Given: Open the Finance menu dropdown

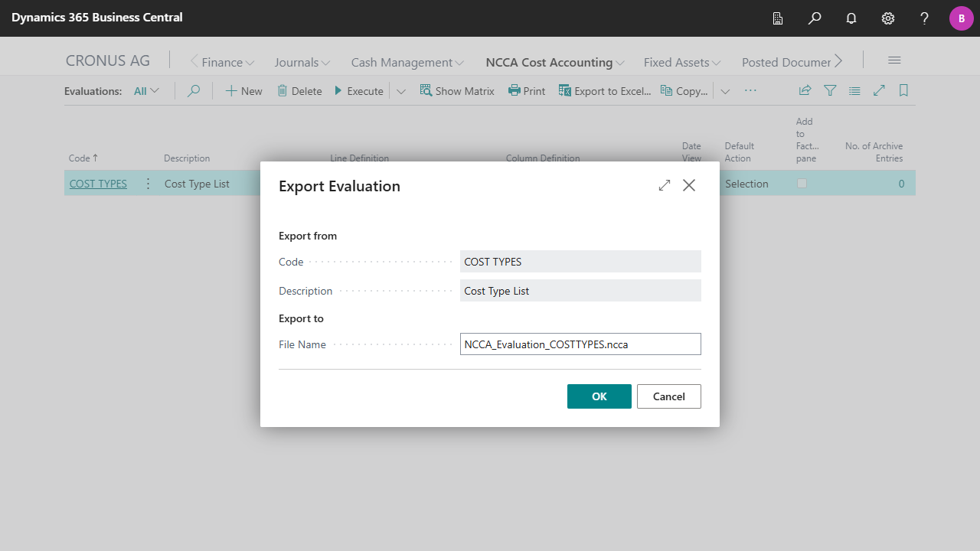Looking at the screenshot, I should [x=227, y=62].
